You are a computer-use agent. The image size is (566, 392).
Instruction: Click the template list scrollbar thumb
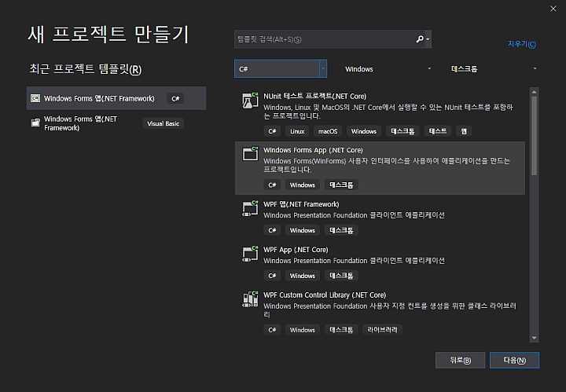pyautogui.click(x=535, y=136)
